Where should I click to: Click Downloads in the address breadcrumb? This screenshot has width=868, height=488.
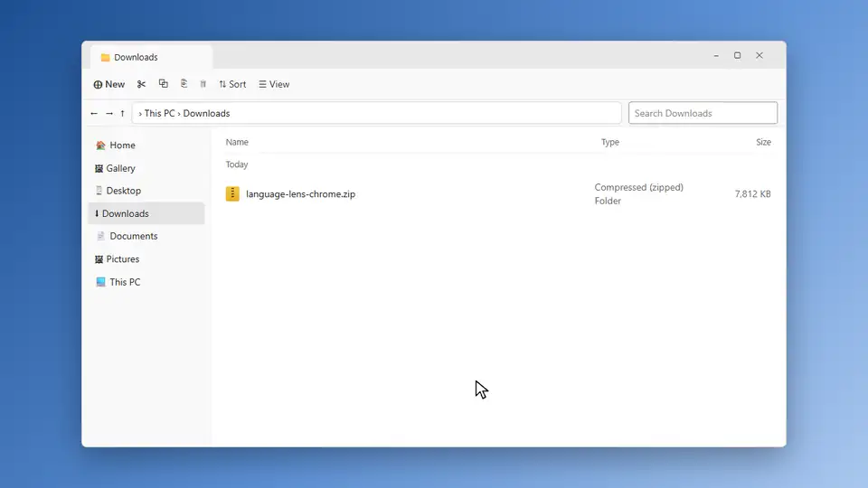206,114
